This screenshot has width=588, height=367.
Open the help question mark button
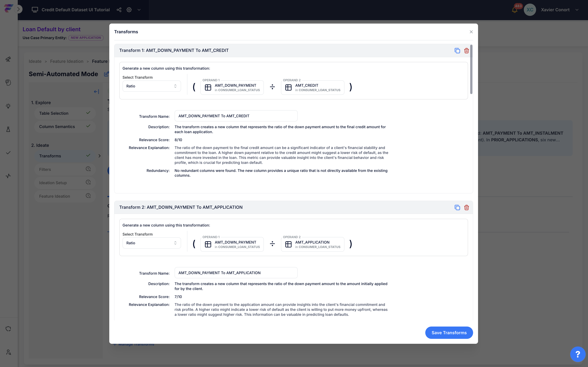[x=578, y=354]
